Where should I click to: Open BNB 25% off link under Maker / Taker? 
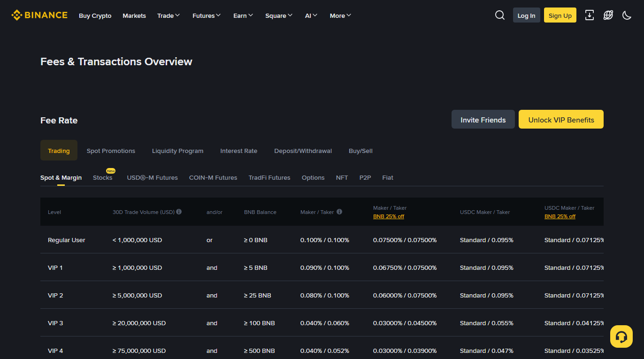pyautogui.click(x=389, y=216)
